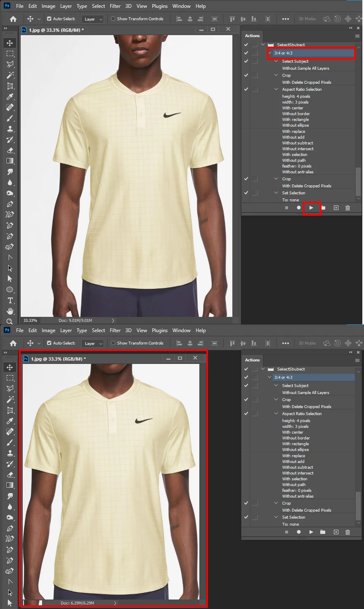Pick the Polygonal Lasso tool in upper window

click(x=10, y=64)
